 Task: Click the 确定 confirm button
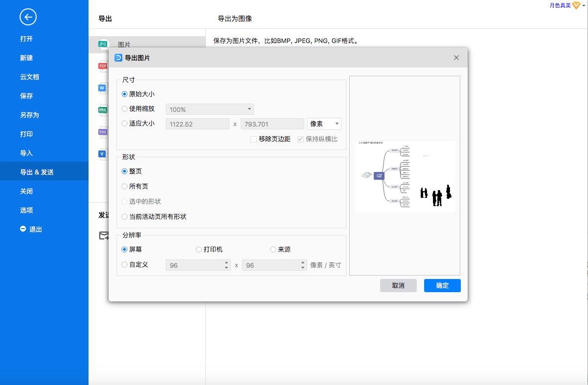(442, 285)
